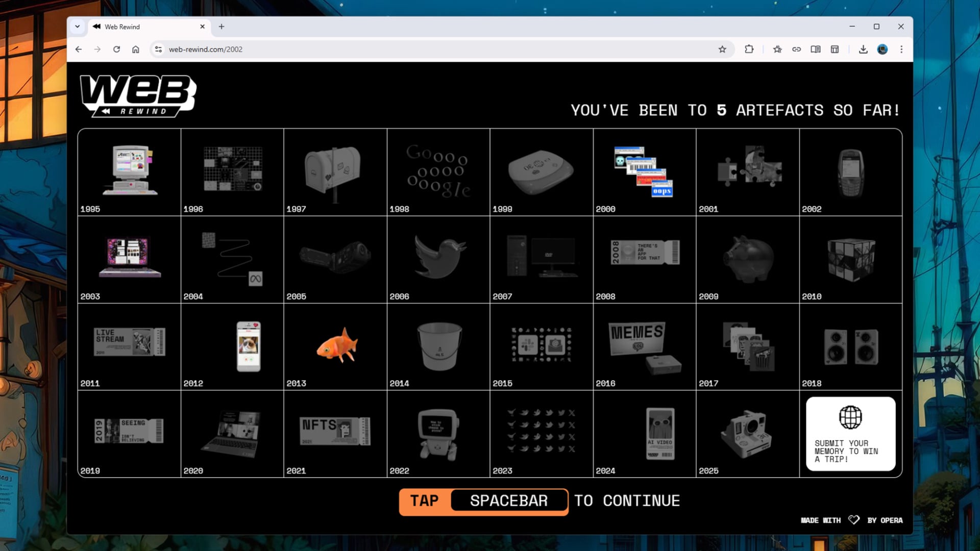
Task: Click the download icon in the browser toolbar
Action: pyautogui.click(x=863, y=49)
